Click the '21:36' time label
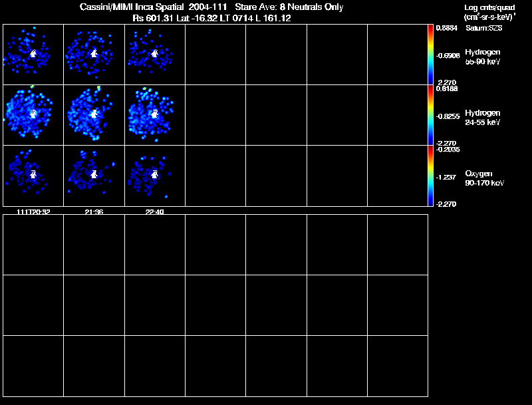 click(94, 212)
